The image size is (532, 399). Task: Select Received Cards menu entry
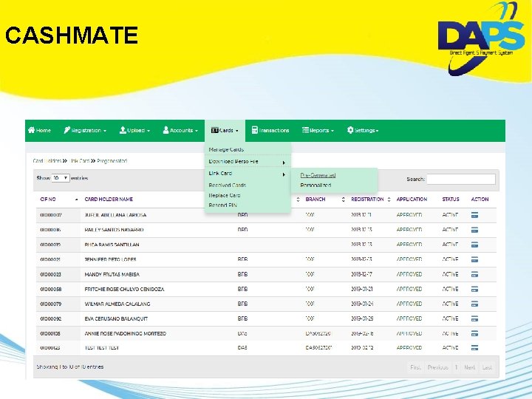coord(228,185)
